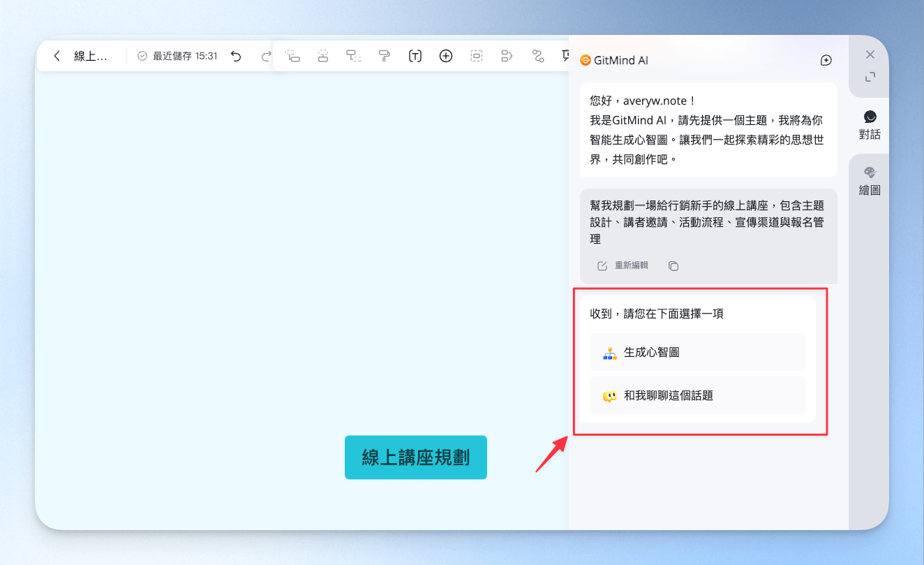Select the format painter icon
Image resolution: width=924 pixels, height=565 pixels.
click(x=384, y=56)
